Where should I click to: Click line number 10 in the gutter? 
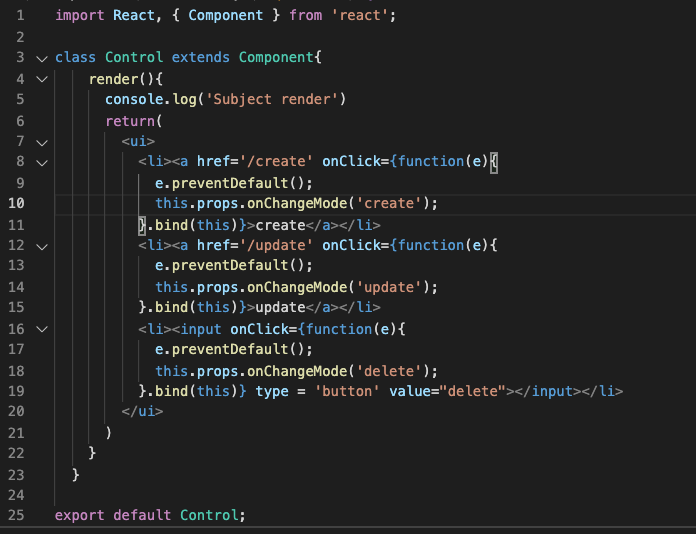point(16,203)
